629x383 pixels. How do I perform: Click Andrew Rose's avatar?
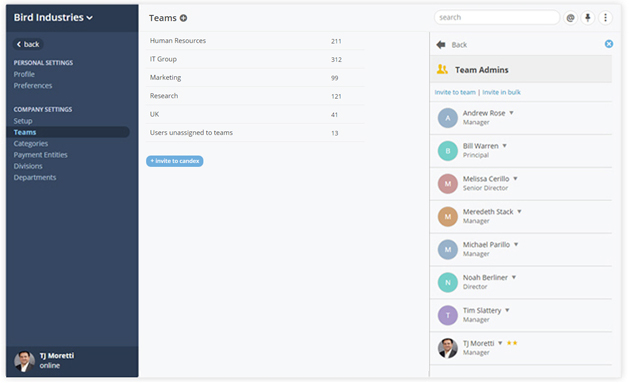click(x=448, y=118)
